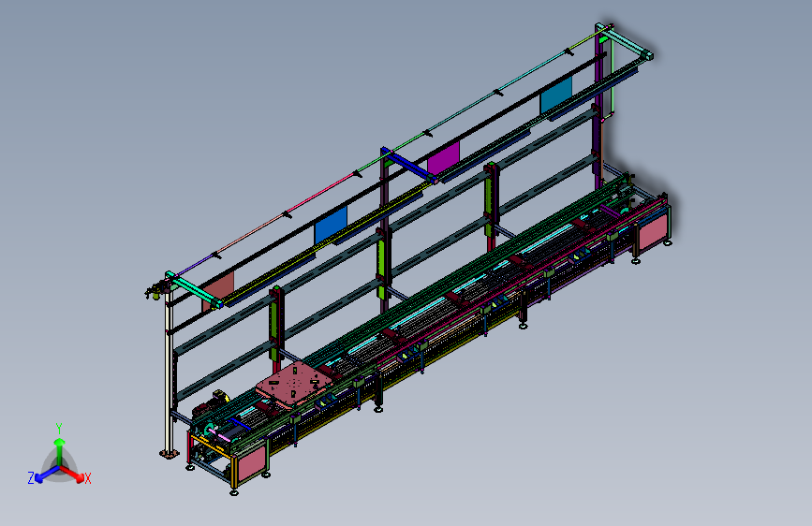
Task: Select the teal panel near the top right post
Action: tap(556, 95)
